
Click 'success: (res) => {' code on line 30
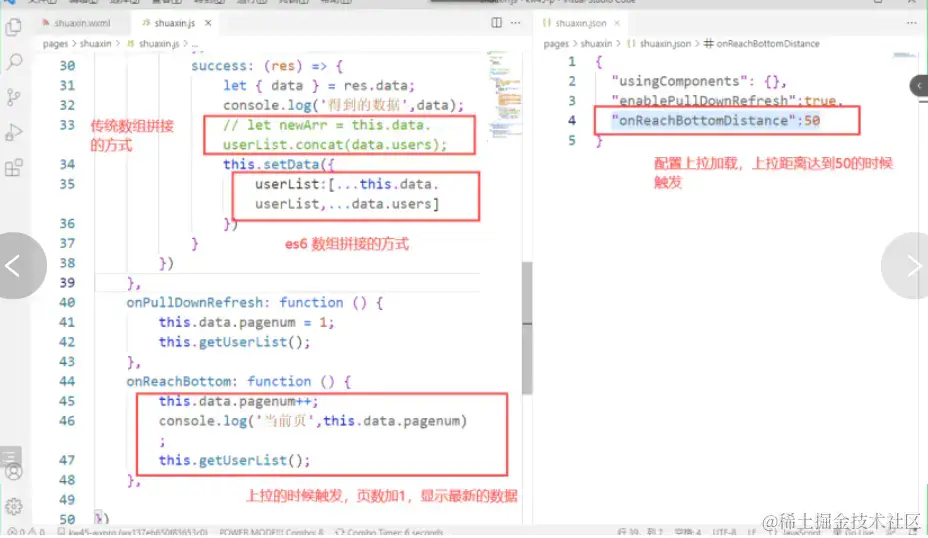(x=266, y=66)
